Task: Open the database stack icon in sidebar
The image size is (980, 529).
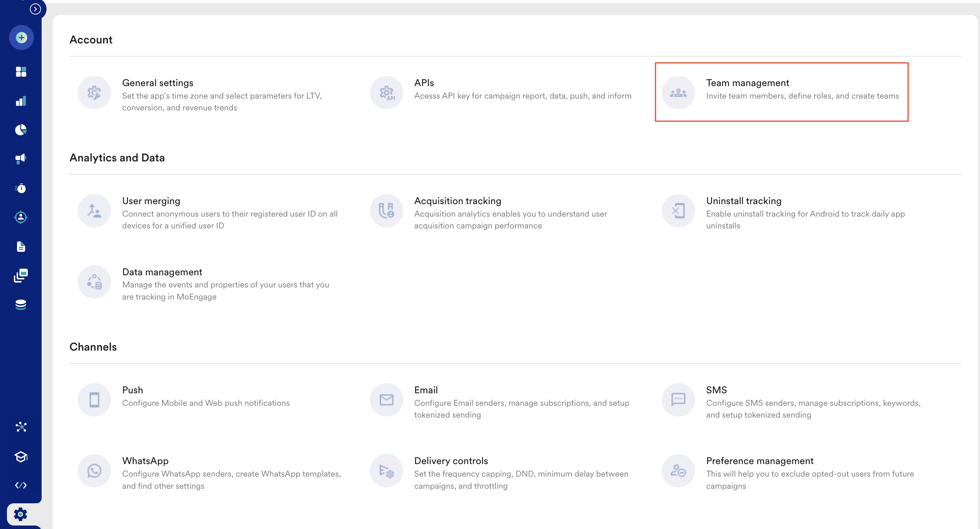Action: [x=21, y=304]
